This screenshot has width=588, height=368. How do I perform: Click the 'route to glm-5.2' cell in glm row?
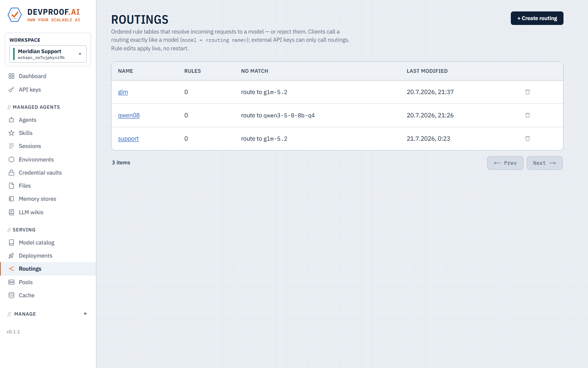point(264,92)
